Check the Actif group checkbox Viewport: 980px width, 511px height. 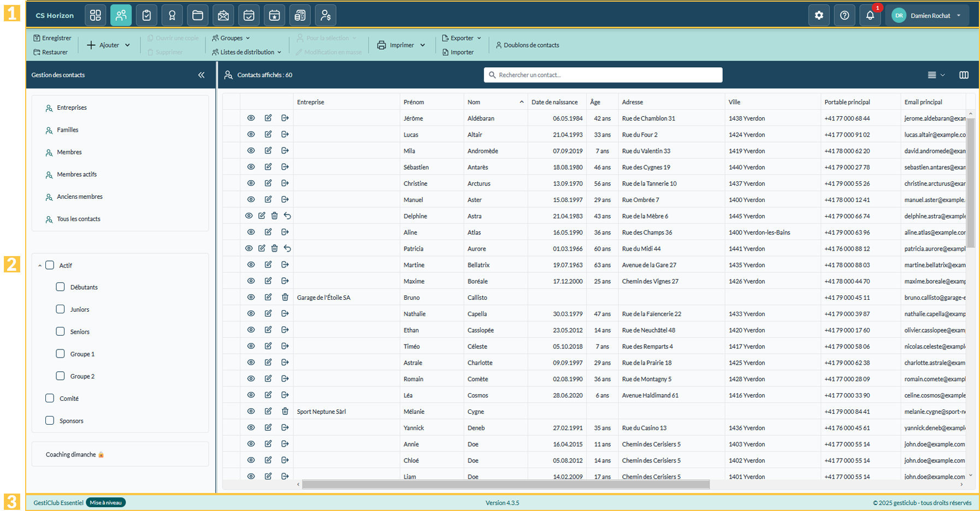coord(50,265)
